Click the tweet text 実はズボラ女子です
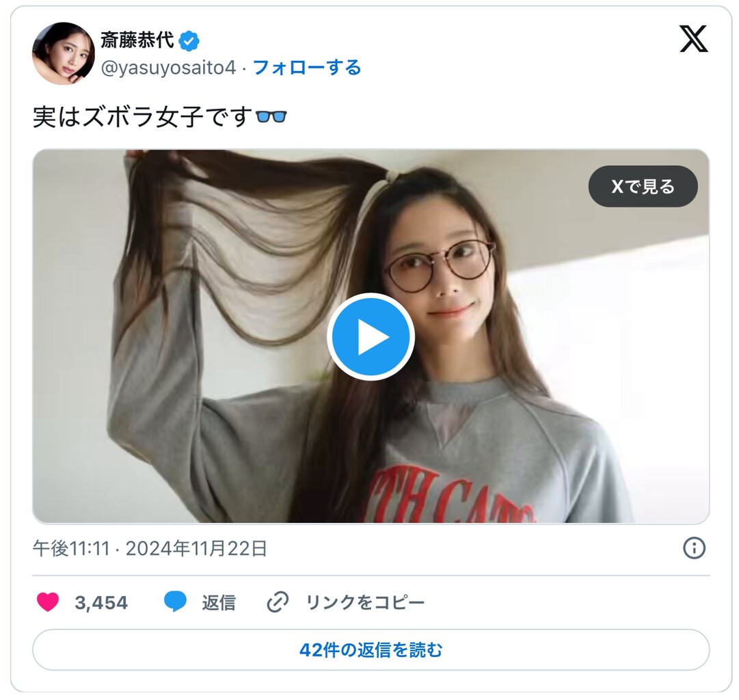Viewport: 739px width, 700px height. (x=143, y=117)
